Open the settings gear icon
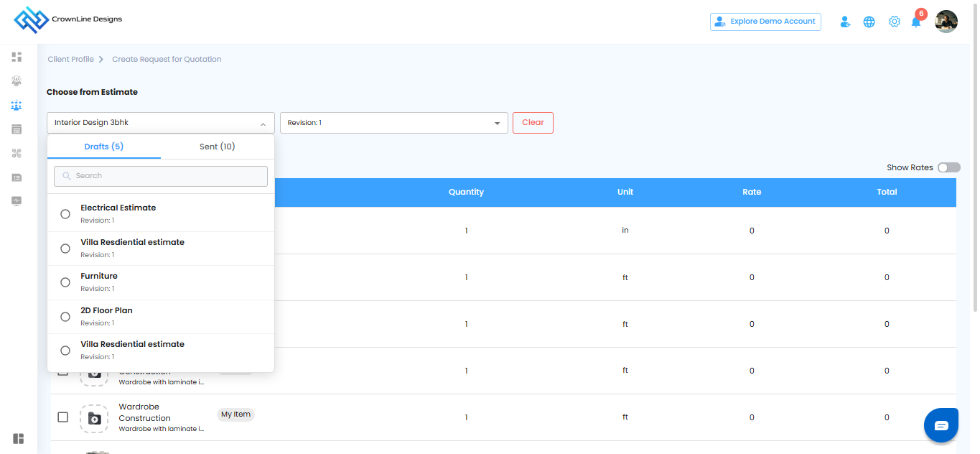The image size is (980, 454). [894, 22]
